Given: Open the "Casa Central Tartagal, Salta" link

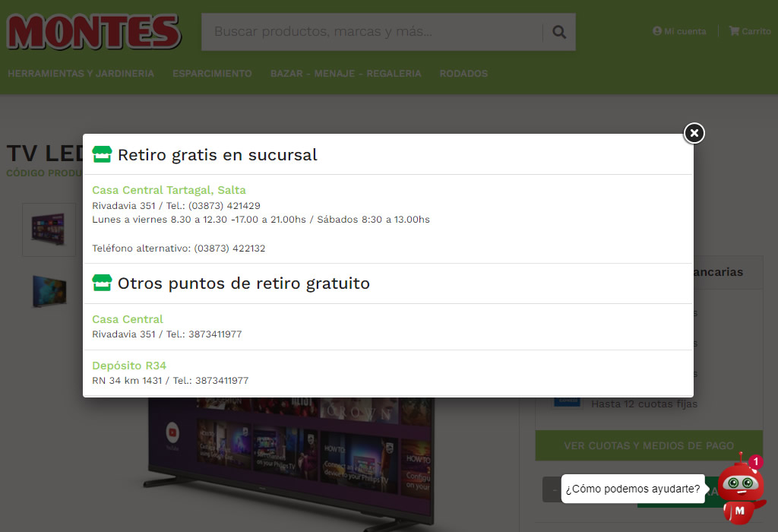Looking at the screenshot, I should click(x=169, y=190).
